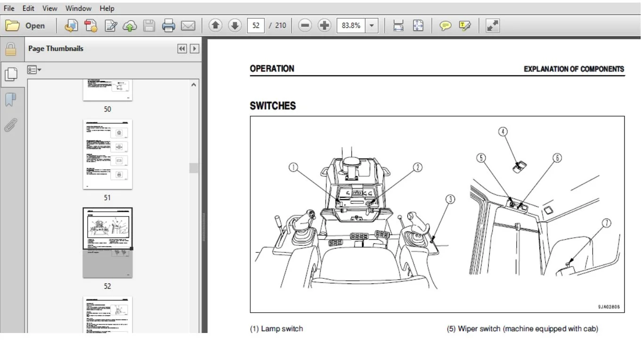Open the Edit menu
The width and height of the screenshot is (644, 341).
point(28,8)
